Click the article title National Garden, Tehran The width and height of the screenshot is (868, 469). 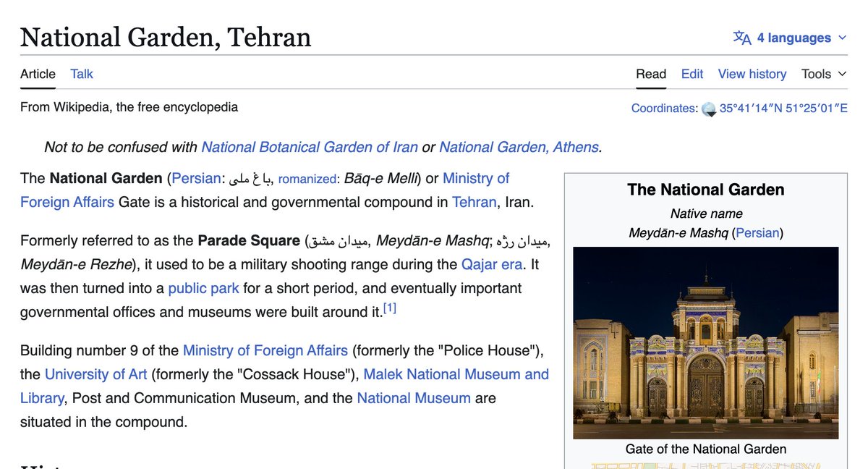(166, 37)
